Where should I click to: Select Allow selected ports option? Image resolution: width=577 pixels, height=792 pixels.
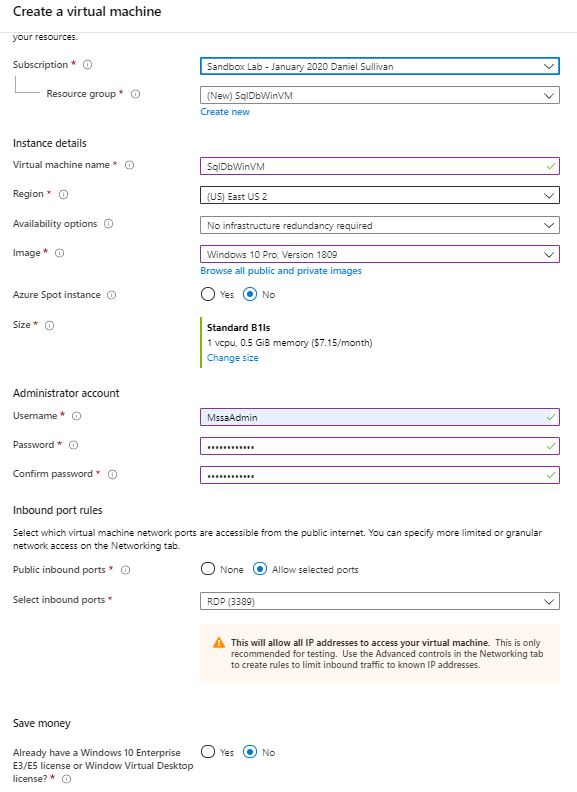tap(260, 569)
